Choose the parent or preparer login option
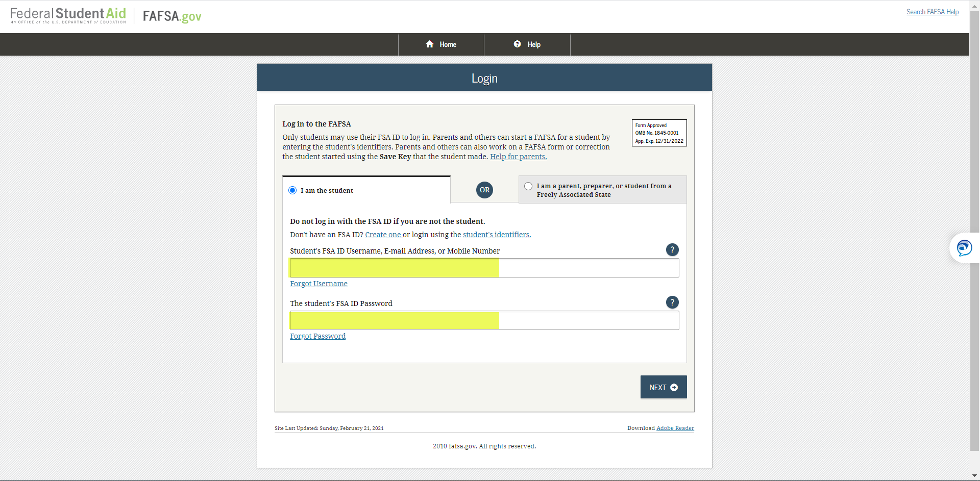 [528, 186]
